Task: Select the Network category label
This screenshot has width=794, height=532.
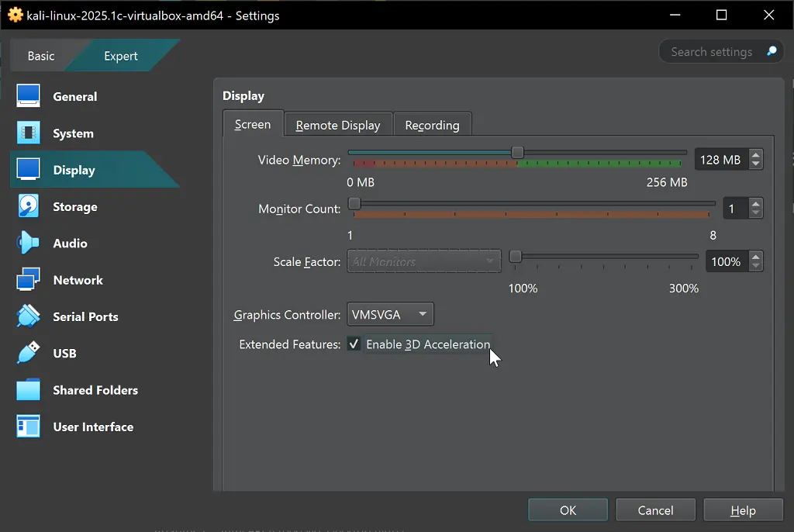Action: point(78,280)
